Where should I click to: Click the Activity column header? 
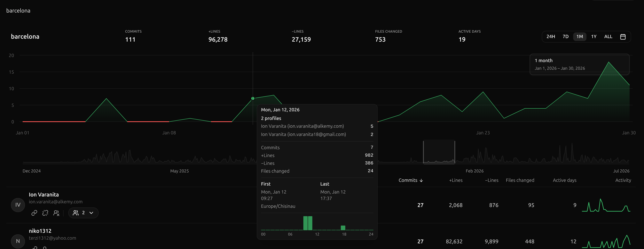pyautogui.click(x=623, y=180)
